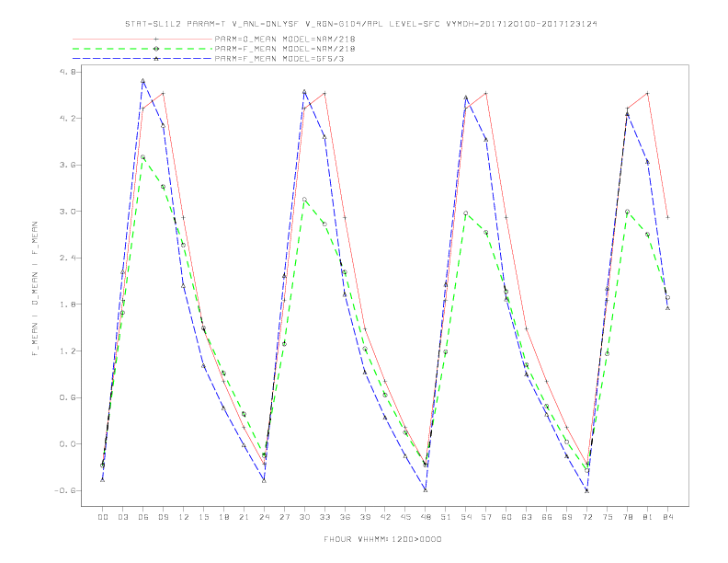Image resolution: width=728 pixels, height=563 pixels.
Task: Click x-axis forecast hour label 48
Action: (426, 517)
